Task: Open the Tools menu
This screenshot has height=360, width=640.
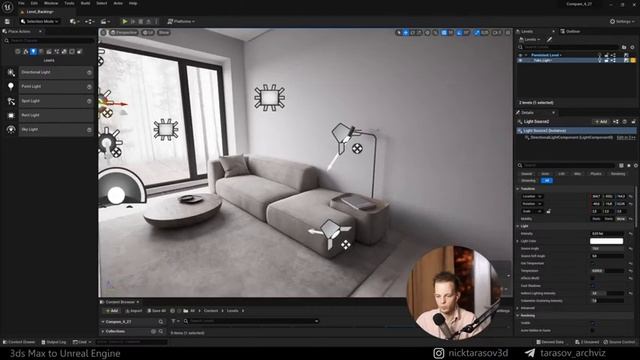Action: 69,3
